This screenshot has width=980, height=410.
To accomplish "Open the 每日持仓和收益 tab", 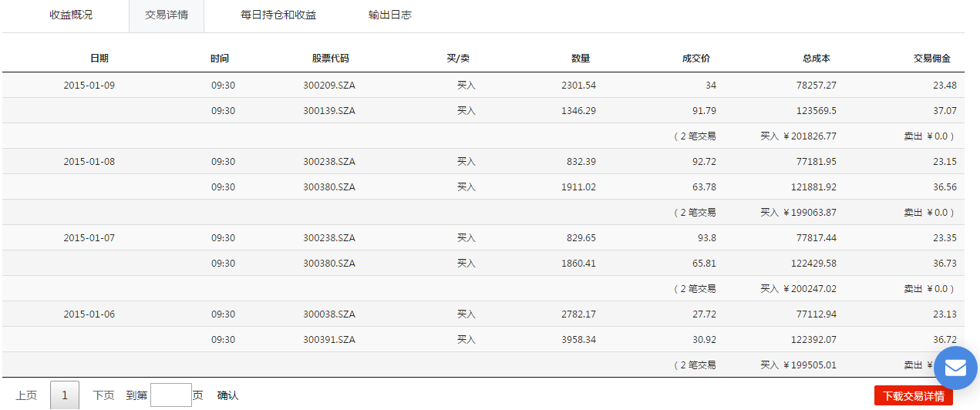I will 278,15.
